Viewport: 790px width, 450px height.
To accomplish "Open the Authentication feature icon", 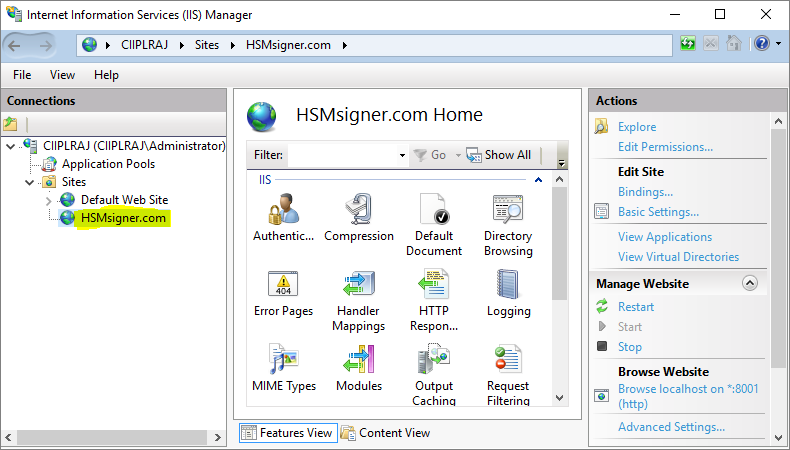I will [x=283, y=209].
